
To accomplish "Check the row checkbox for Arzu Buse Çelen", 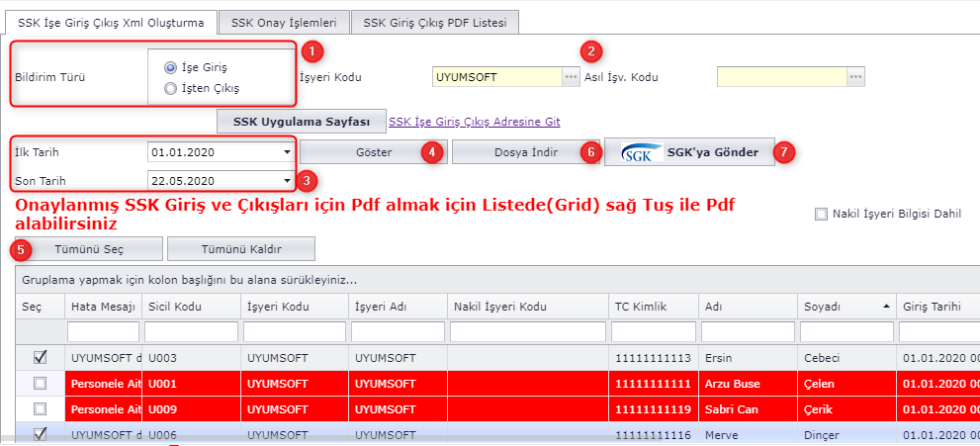I will point(39,384).
